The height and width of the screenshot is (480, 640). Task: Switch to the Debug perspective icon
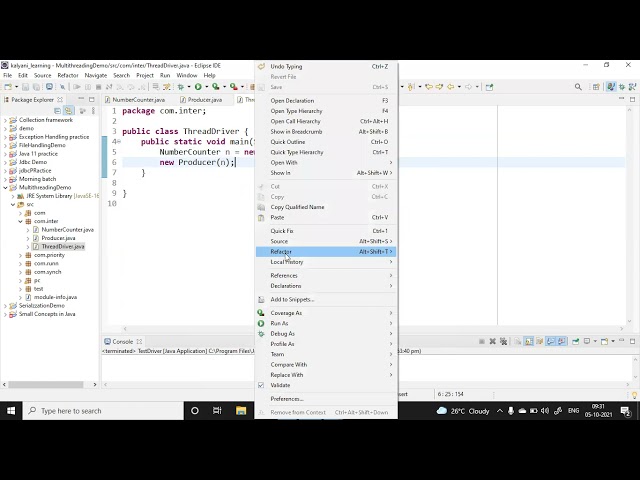(x=622, y=87)
